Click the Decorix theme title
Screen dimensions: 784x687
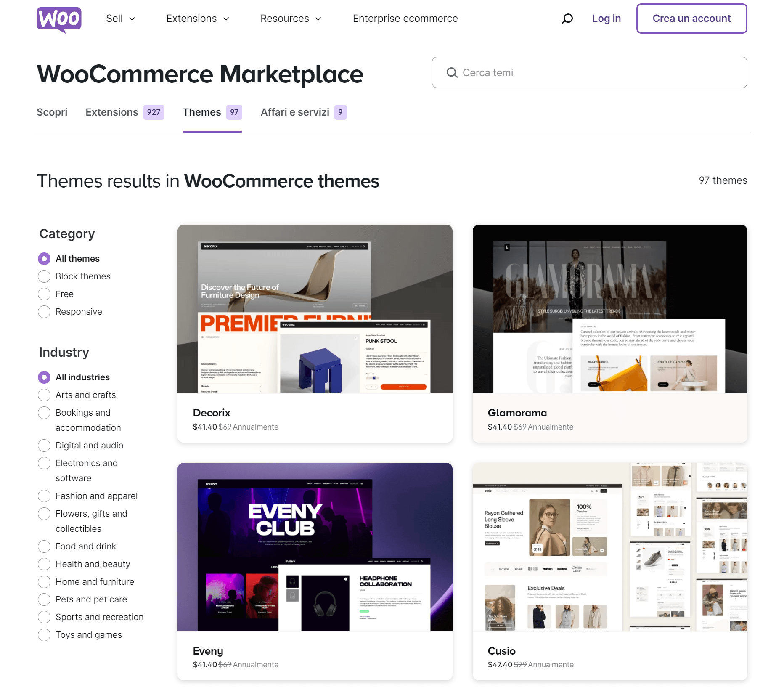click(212, 413)
